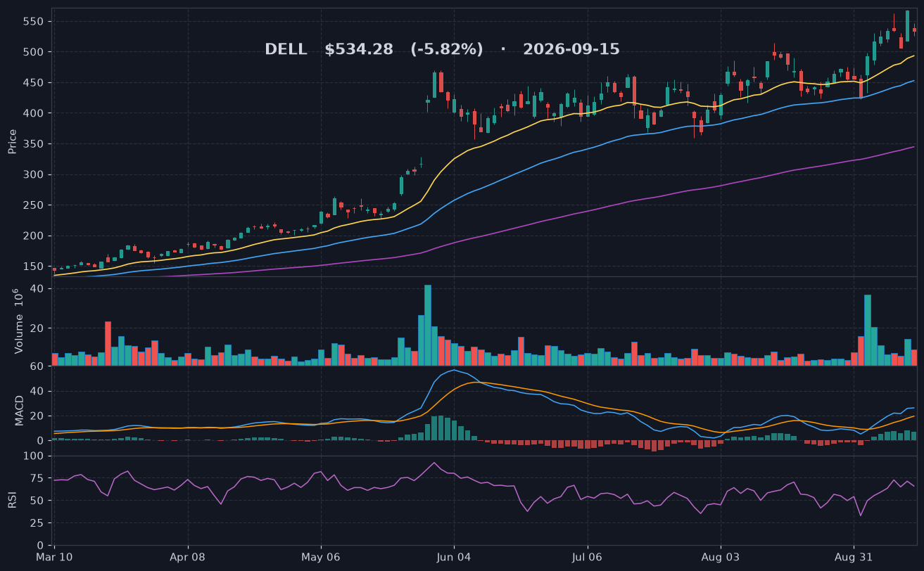Click the Jun 04 date label
924x571 pixels.
(x=454, y=557)
